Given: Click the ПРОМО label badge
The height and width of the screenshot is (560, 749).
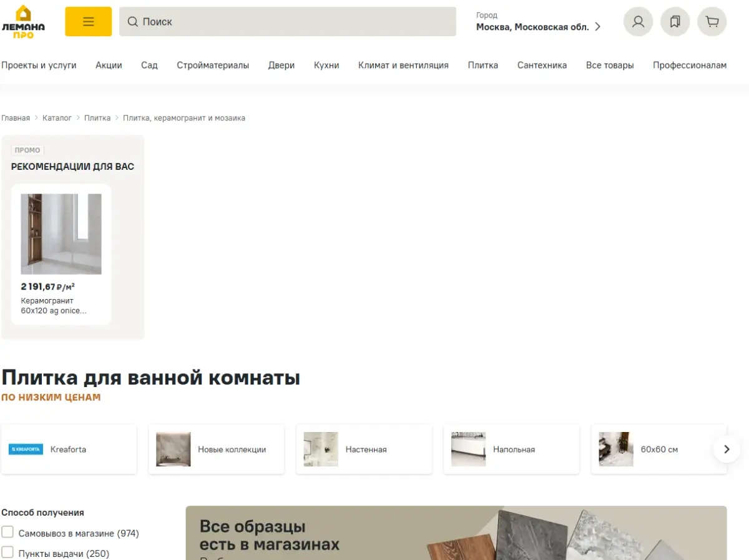Looking at the screenshot, I should point(27,150).
